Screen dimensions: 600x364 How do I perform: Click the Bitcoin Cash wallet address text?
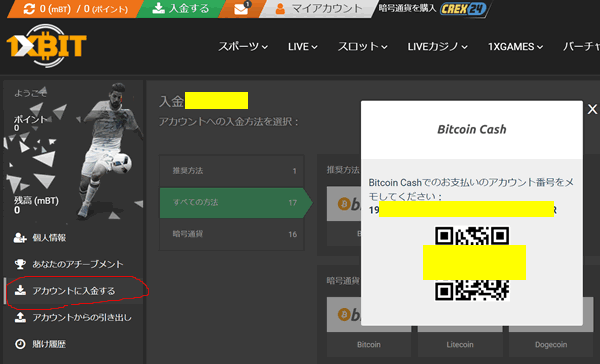coord(463,209)
